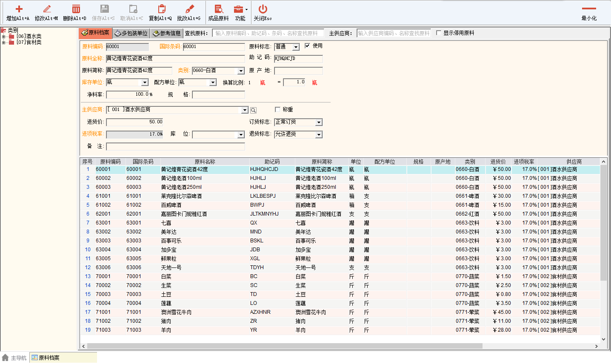Viewport: 611px width, 364px height.
Task: Expand the [06]酒水类 tree node
Action: [x=3, y=37]
